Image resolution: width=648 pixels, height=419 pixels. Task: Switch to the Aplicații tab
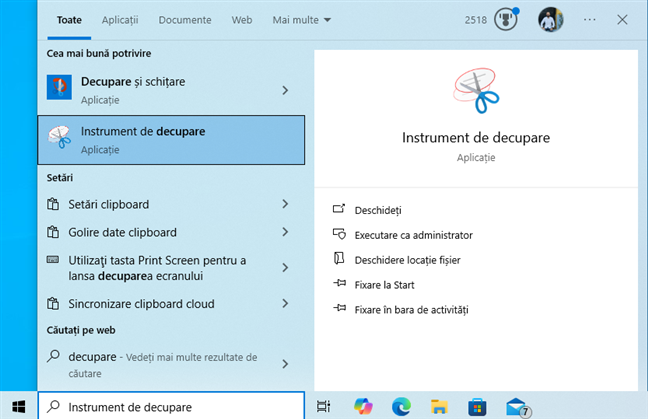coord(119,20)
